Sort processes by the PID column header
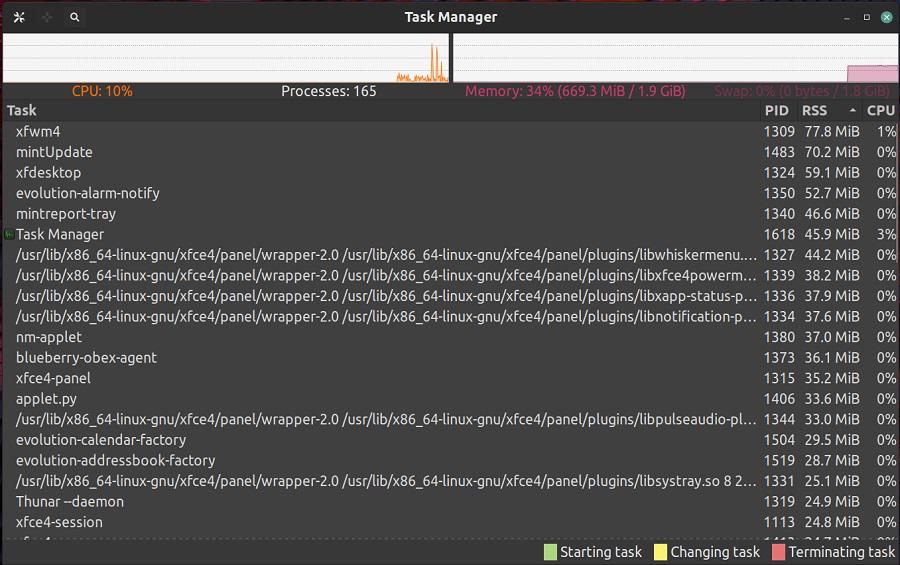The height and width of the screenshot is (565, 900). (777, 110)
